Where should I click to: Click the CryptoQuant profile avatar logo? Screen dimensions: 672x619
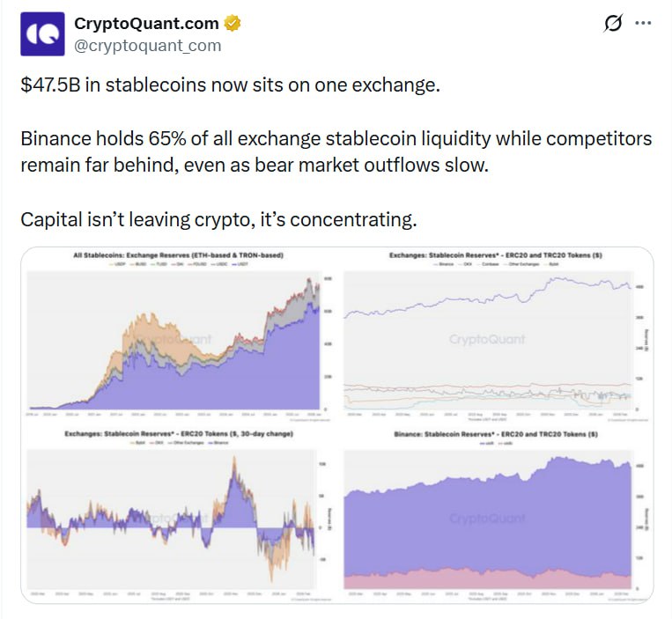(41, 33)
